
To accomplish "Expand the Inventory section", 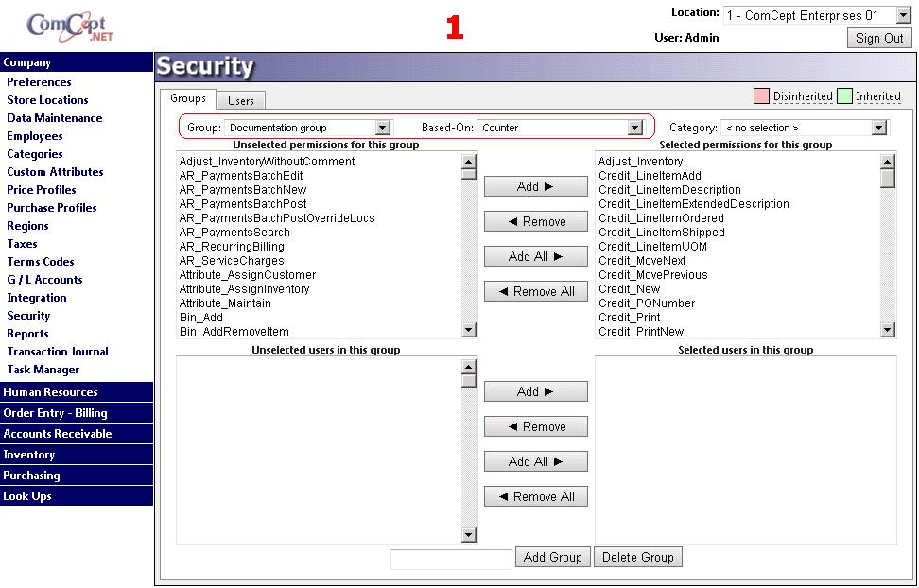I will point(29,455).
